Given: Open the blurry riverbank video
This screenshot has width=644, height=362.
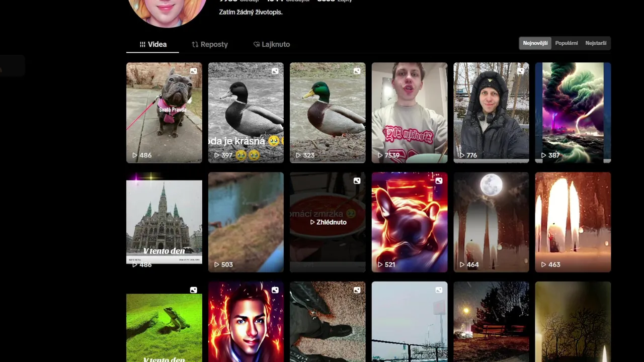Looking at the screenshot, I should pyautogui.click(x=246, y=222).
